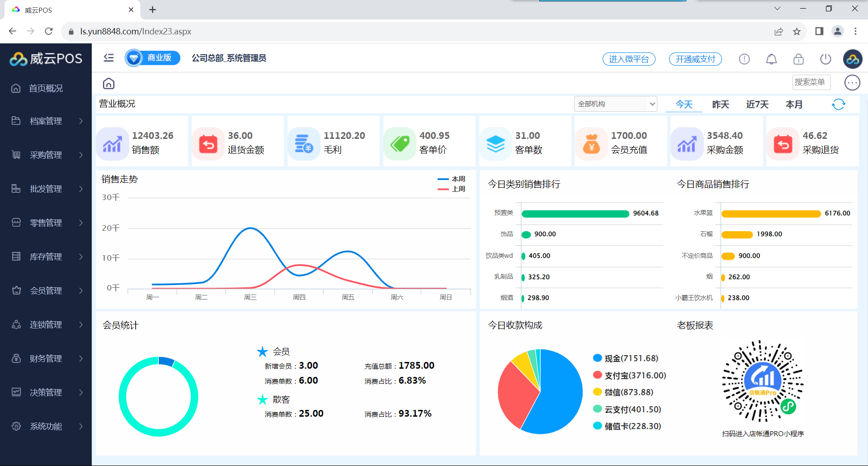Toggle the 上周 series in chart legend
868x466 pixels.
click(452, 189)
